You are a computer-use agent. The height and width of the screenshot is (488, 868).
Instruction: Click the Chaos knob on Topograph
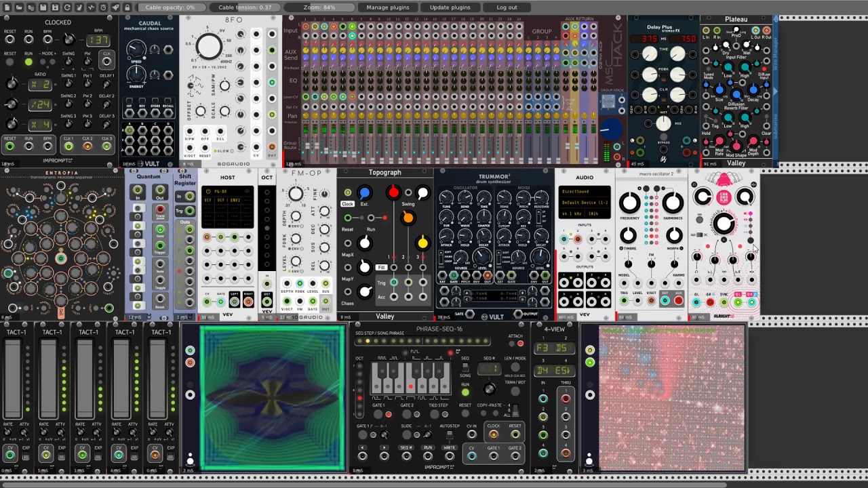[x=364, y=292]
